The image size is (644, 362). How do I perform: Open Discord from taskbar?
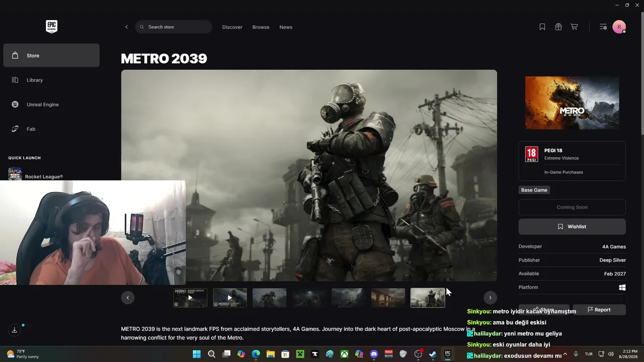tap(374, 354)
